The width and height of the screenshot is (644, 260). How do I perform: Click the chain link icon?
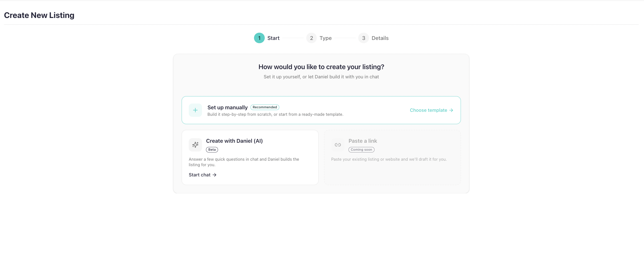(338, 145)
